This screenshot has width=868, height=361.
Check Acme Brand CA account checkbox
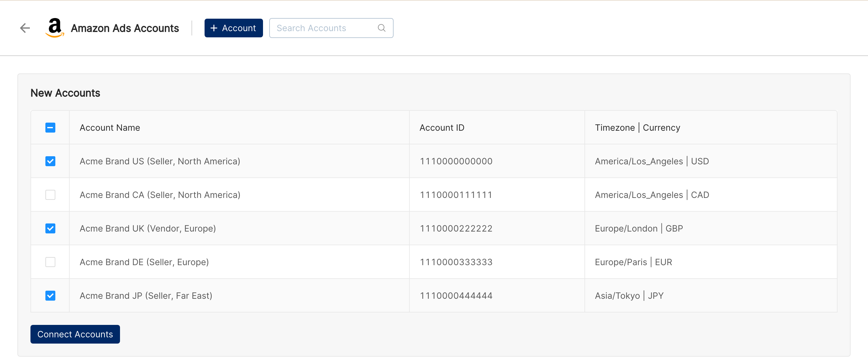pyautogui.click(x=50, y=195)
